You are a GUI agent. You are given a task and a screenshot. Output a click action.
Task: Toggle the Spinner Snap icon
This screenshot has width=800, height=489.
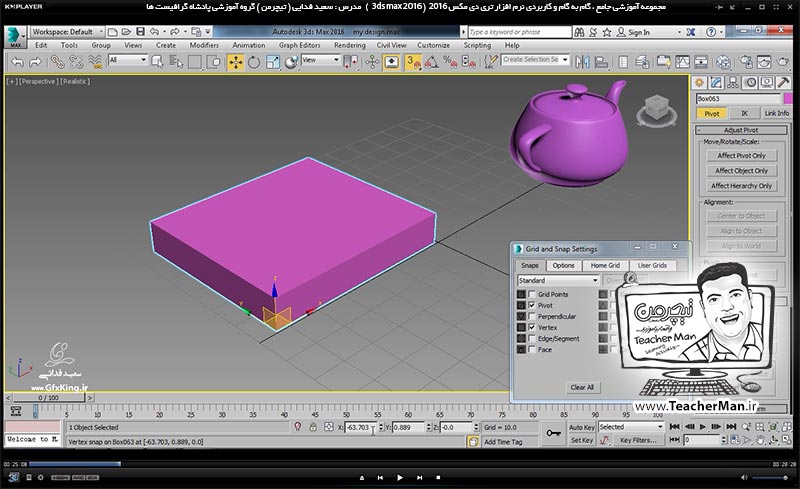(x=468, y=62)
